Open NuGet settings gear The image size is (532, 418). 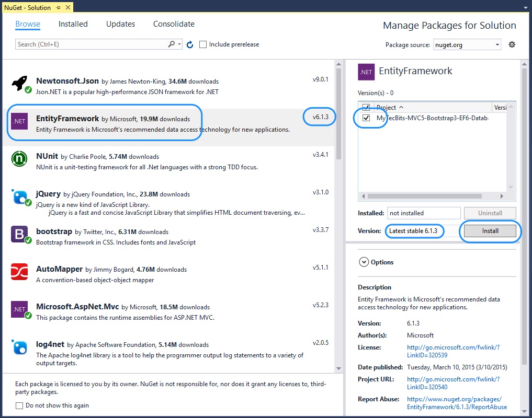512,44
